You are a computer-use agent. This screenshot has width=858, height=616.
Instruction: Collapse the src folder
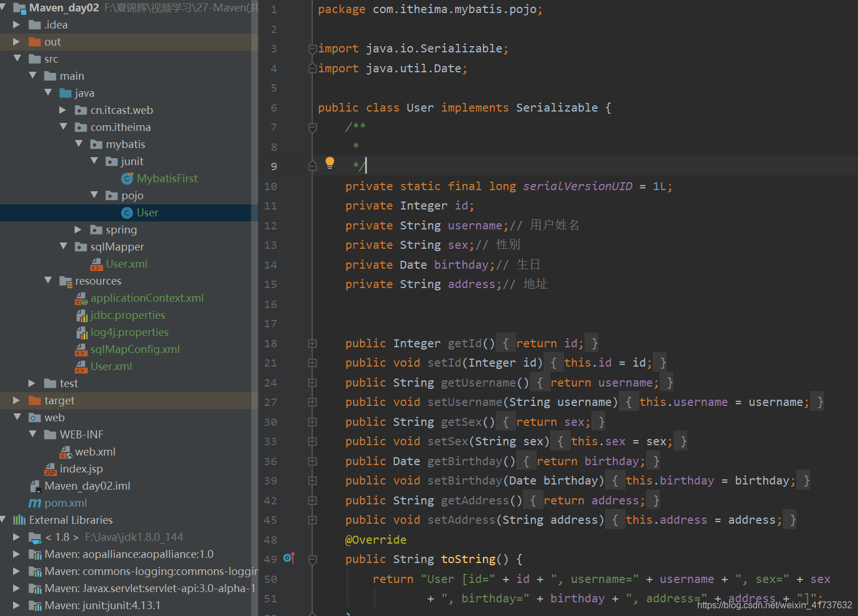click(17, 58)
